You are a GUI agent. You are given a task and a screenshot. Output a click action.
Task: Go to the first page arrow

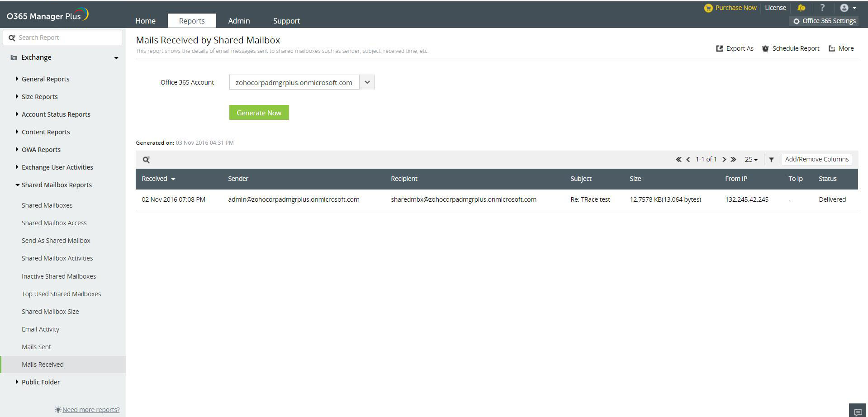pos(678,160)
